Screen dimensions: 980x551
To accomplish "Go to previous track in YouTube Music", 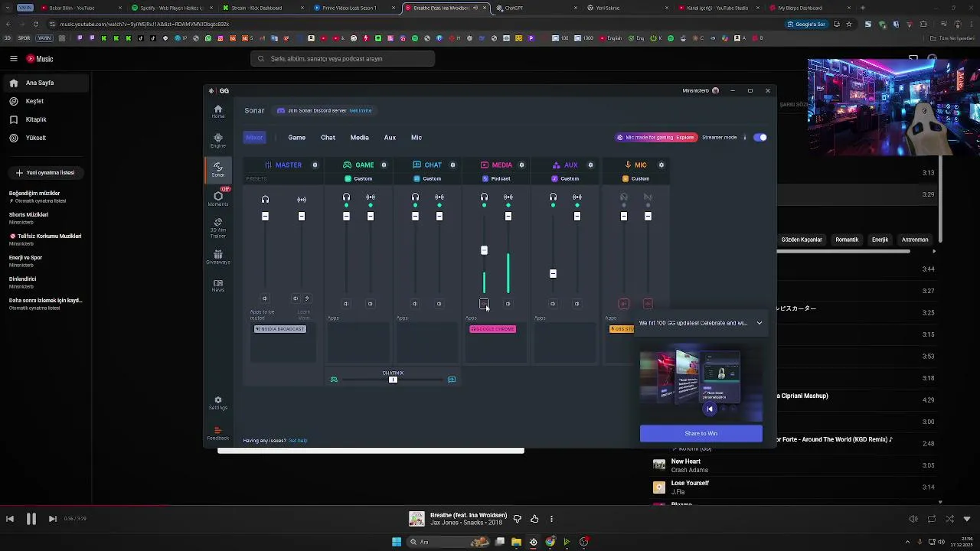I will (10, 519).
